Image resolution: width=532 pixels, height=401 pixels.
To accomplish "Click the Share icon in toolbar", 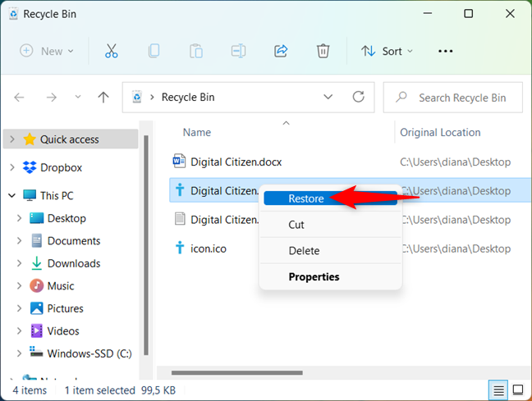I will point(281,51).
